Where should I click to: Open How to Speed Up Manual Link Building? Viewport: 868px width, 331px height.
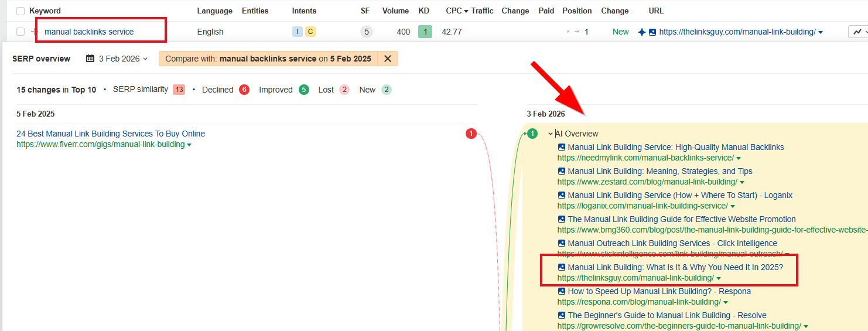659,291
